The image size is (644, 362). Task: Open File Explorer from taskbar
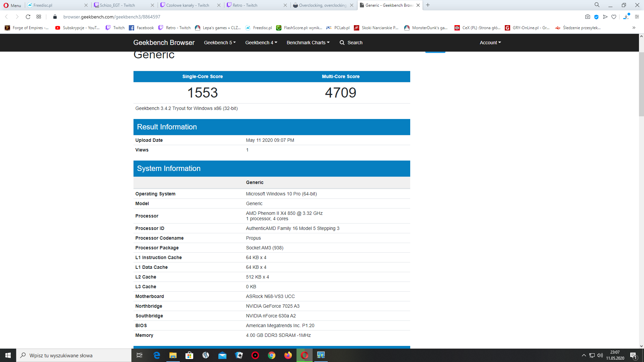[173, 355]
